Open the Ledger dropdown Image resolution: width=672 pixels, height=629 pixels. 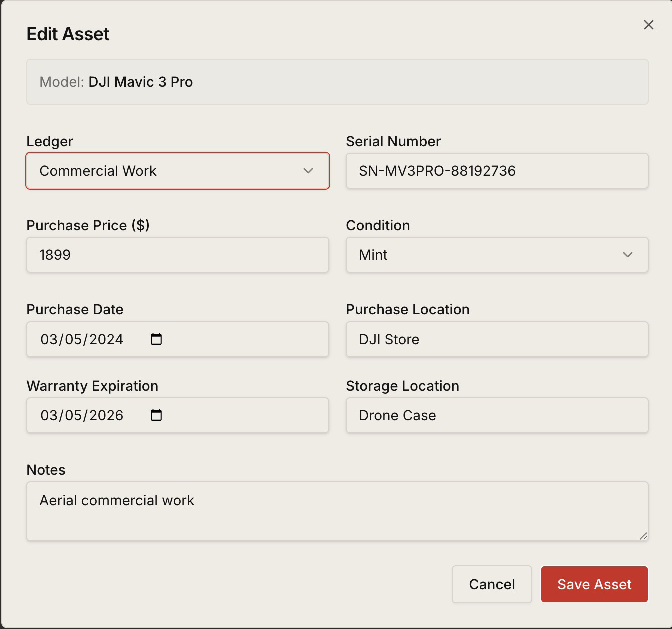pos(178,171)
